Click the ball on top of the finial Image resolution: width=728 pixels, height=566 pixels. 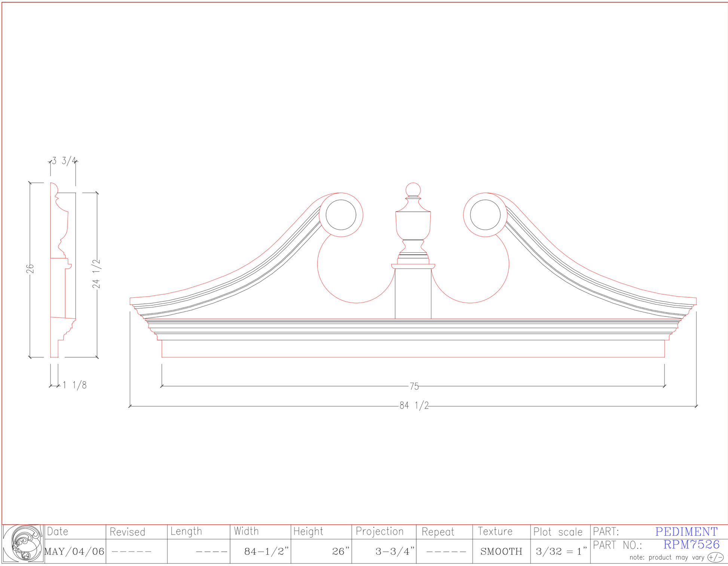pyautogui.click(x=413, y=190)
